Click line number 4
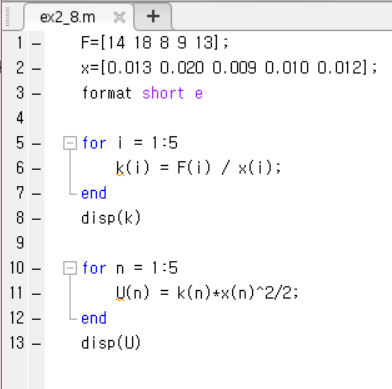392x389 pixels. pos(20,118)
